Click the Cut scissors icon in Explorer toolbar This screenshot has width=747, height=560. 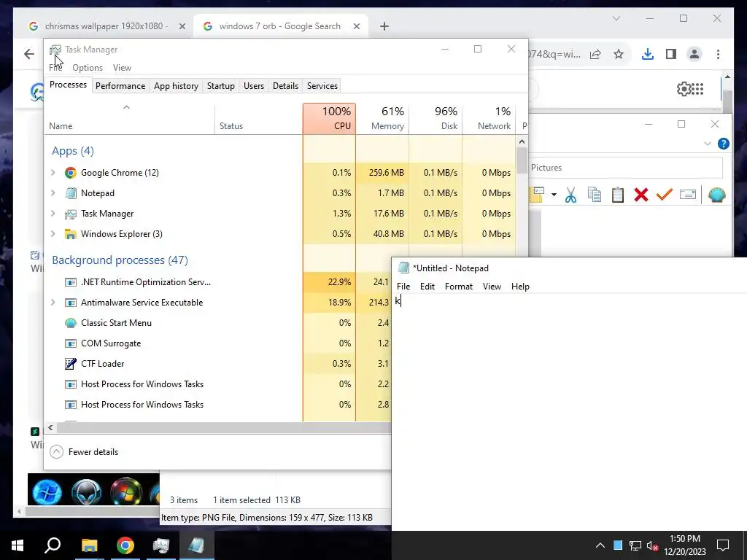(570, 195)
